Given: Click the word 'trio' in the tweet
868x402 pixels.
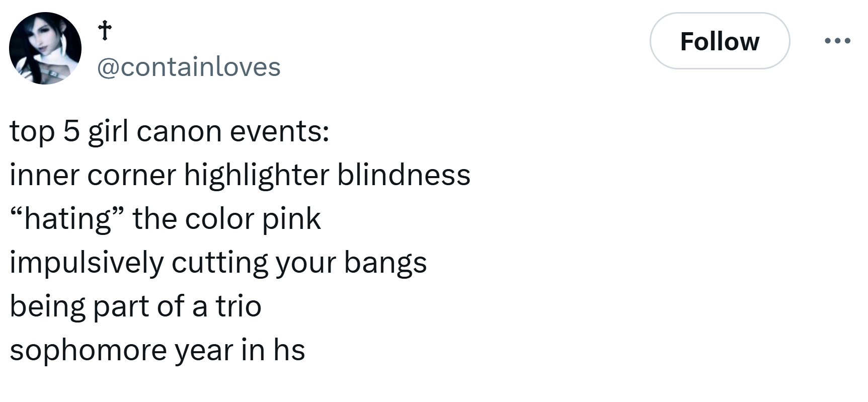Looking at the screenshot, I should (x=239, y=306).
